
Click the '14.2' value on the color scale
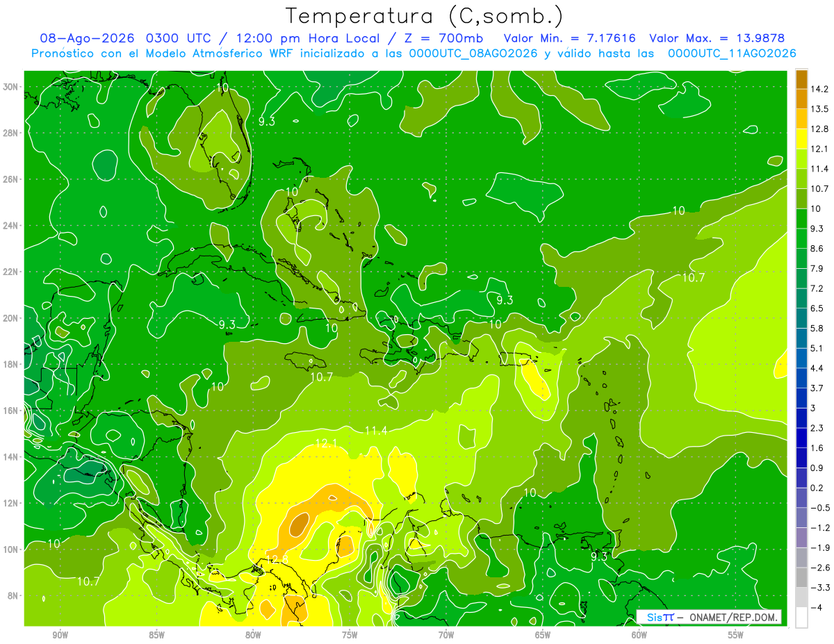(819, 89)
